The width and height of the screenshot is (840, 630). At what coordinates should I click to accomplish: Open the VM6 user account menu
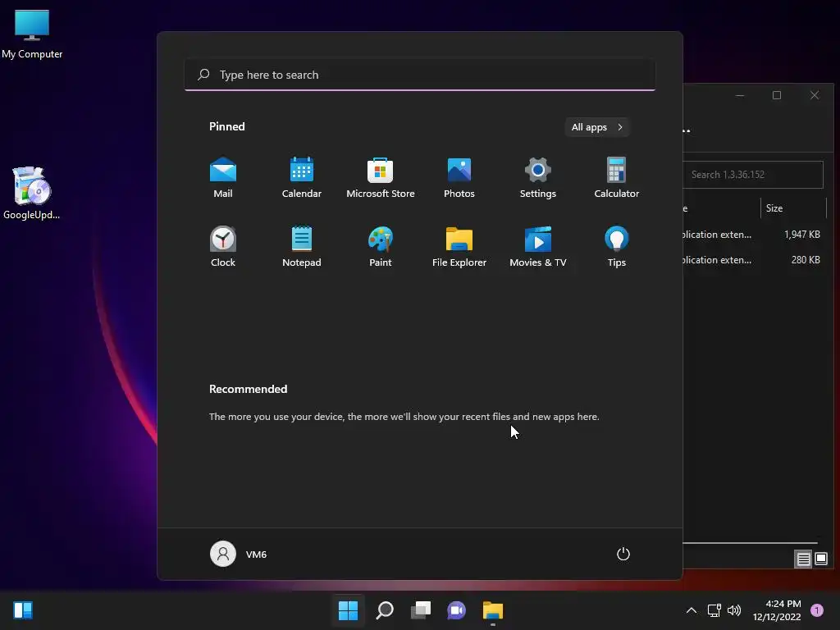click(x=239, y=554)
